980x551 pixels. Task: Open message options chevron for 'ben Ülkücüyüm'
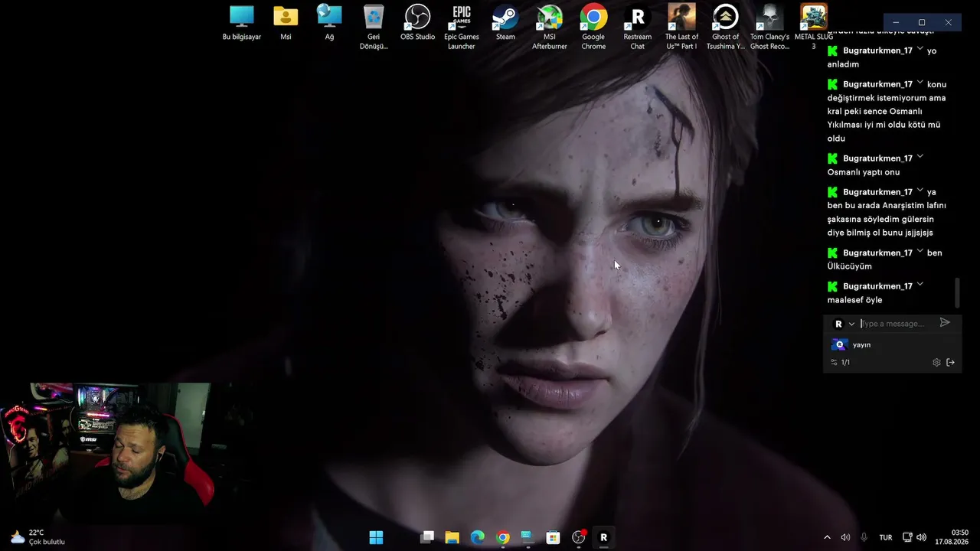(920, 251)
